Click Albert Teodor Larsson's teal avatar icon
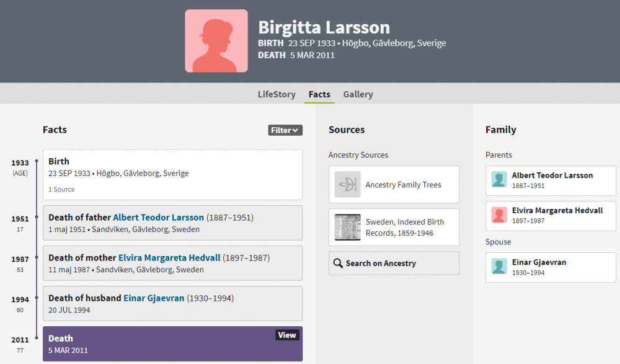The height and width of the screenshot is (364, 620). pyautogui.click(x=499, y=179)
